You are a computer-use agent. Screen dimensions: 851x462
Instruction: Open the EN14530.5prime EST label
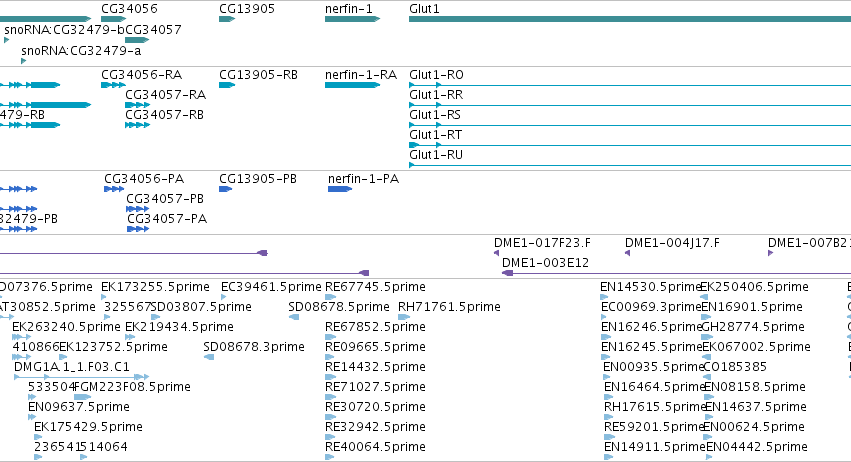point(651,287)
